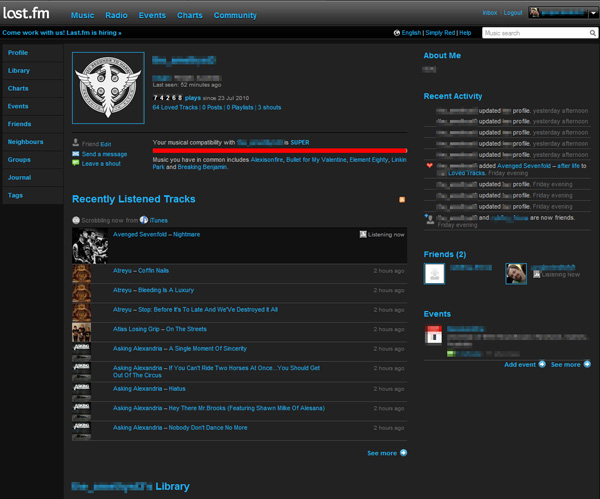Viewport: 600px width, 499px height.
Task: Open Asking Alexandria – Hiatus track
Action: tap(149, 388)
